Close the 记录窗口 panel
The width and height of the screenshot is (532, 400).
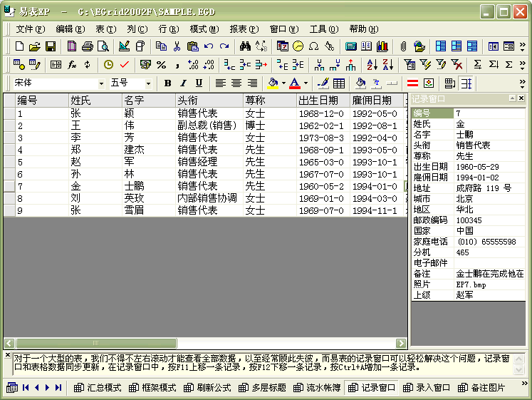pyautogui.click(x=521, y=98)
